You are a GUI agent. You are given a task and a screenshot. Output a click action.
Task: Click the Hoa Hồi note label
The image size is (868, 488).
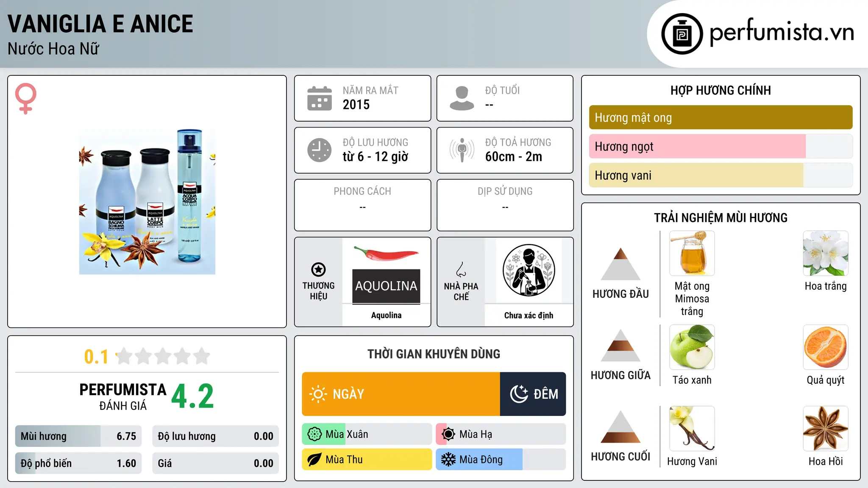tap(826, 461)
